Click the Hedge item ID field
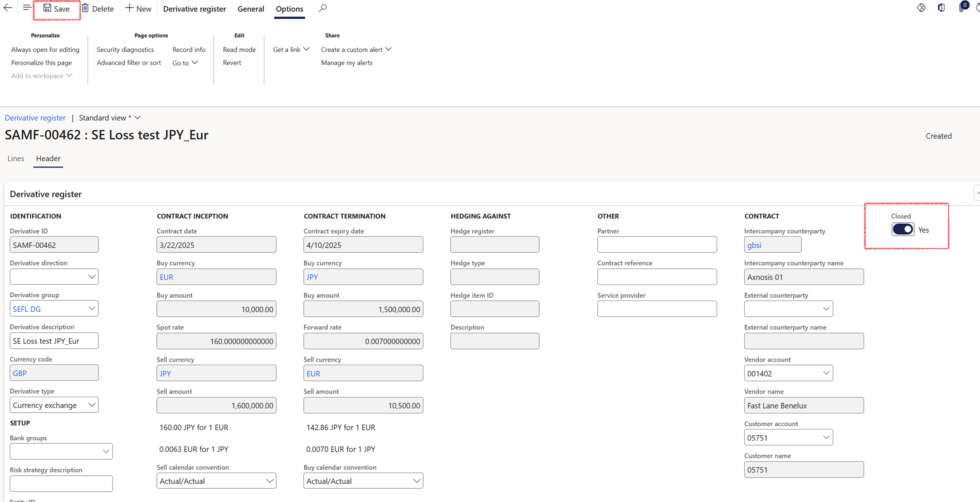The height and width of the screenshot is (502, 980). point(495,309)
